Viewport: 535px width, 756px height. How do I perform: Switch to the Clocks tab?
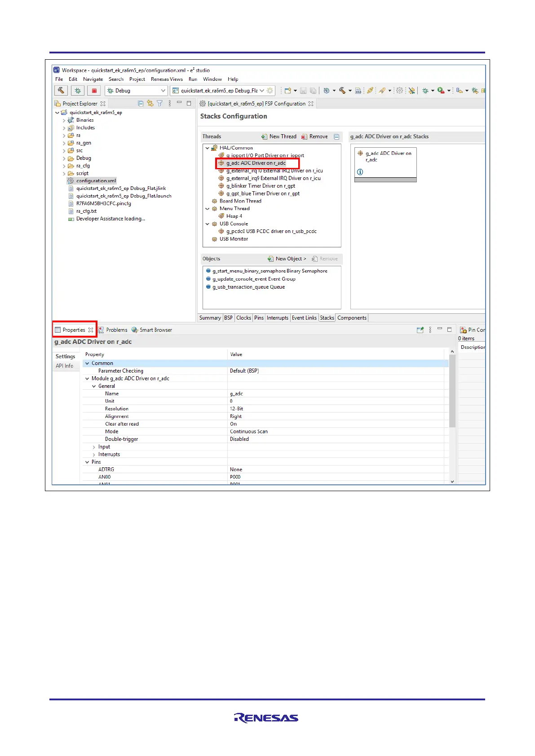point(243,318)
